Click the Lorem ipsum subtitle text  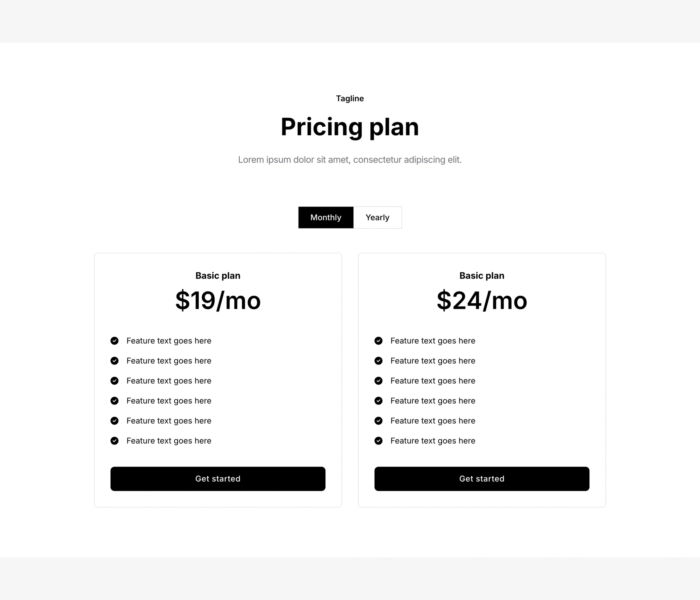(x=350, y=159)
